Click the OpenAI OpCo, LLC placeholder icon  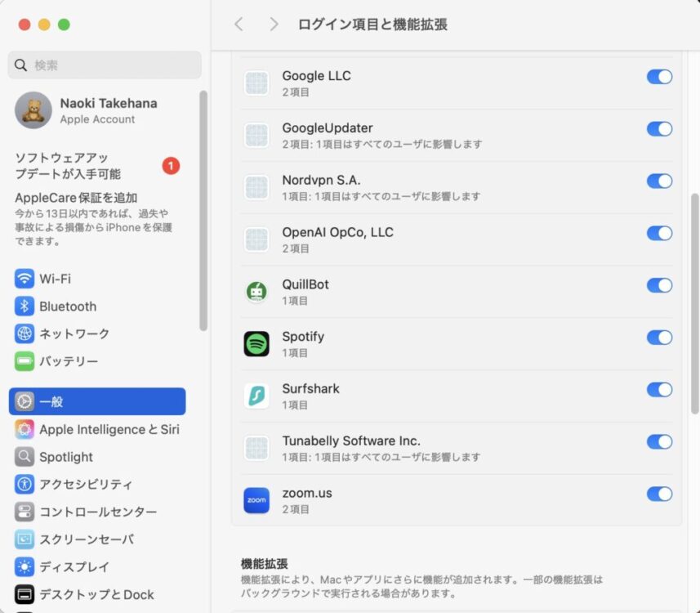coord(256,239)
